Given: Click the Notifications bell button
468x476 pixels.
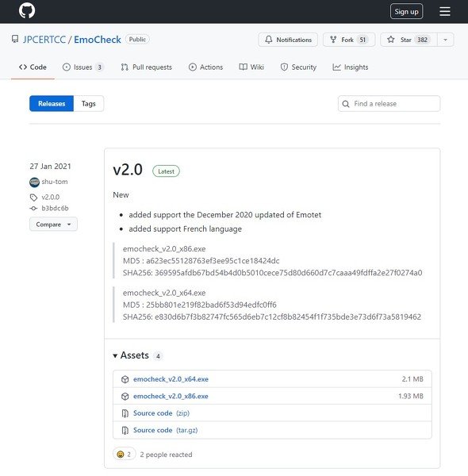Looking at the screenshot, I should pos(288,40).
